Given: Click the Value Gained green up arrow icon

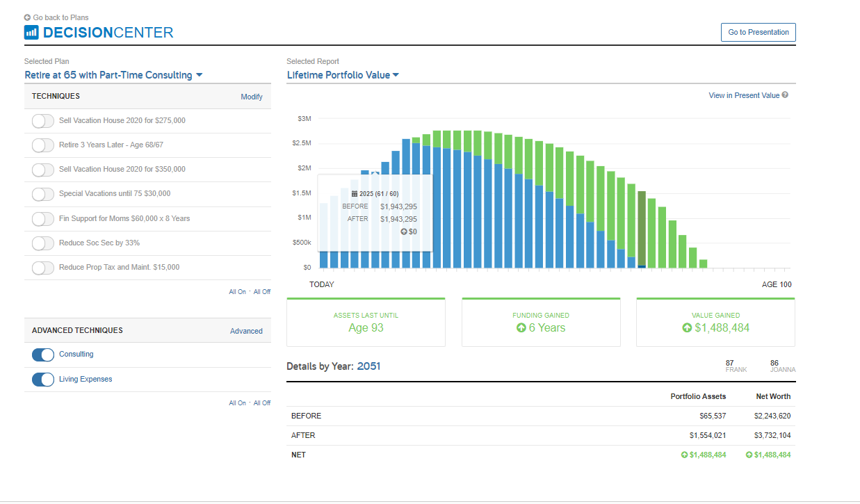Looking at the screenshot, I should coord(687,327).
